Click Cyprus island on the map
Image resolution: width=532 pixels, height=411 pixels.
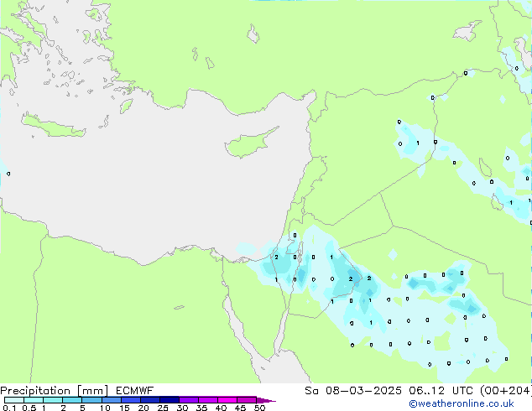click(x=248, y=144)
